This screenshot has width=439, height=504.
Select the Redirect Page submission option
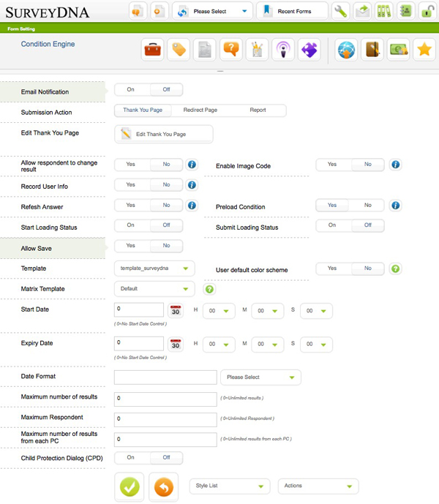click(x=200, y=110)
